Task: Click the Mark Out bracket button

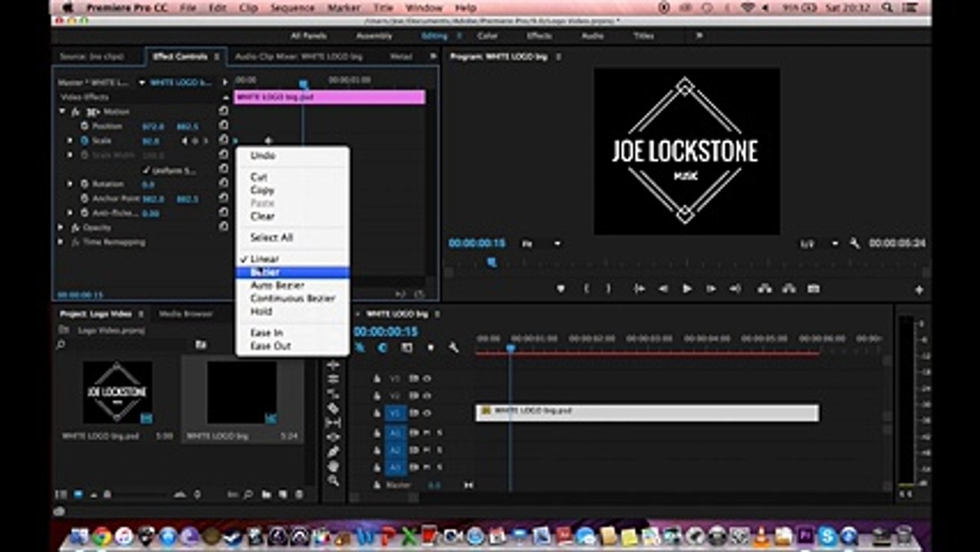Action: tap(610, 289)
